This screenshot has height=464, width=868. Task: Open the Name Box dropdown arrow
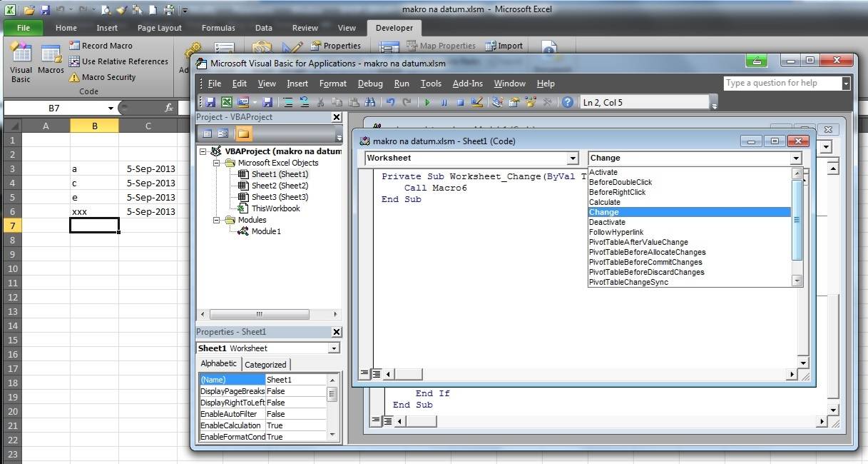[111, 108]
